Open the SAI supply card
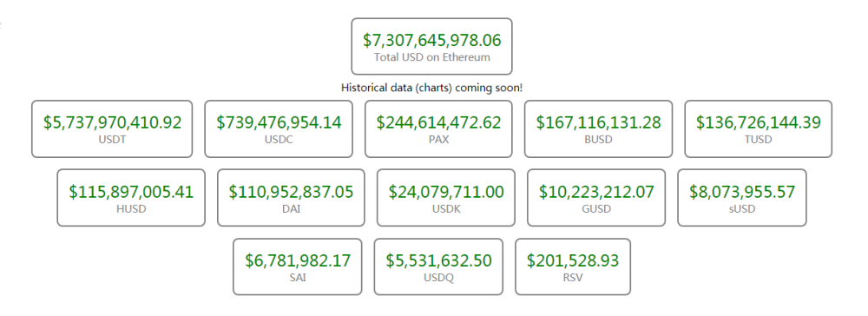 click(x=297, y=267)
